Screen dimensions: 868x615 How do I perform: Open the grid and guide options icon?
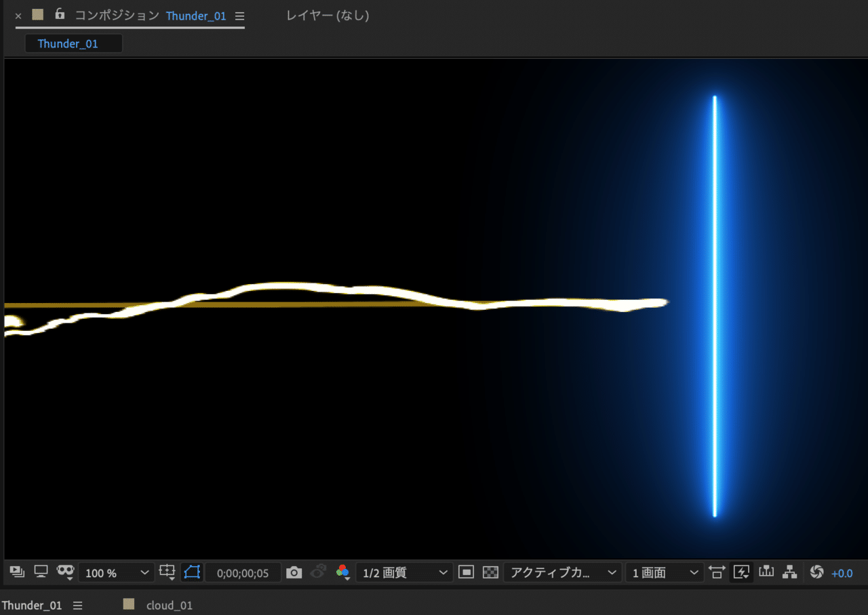(x=167, y=572)
